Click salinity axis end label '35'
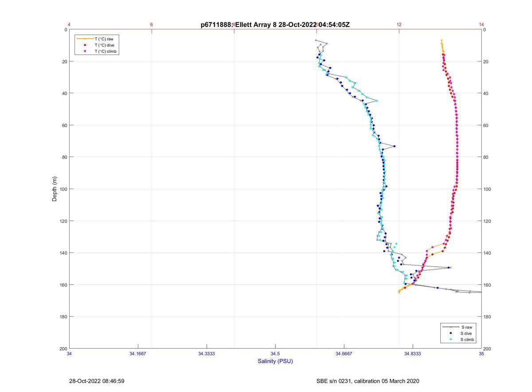 [481, 354]
